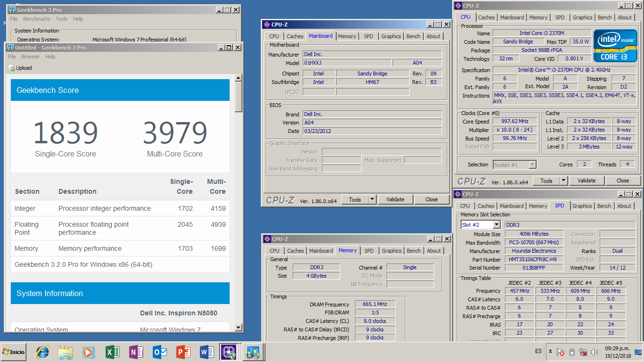Screen dimensions: 644x362
Task: Click the CPU-Z SPD window title icon
Action: (x=458, y=194)
